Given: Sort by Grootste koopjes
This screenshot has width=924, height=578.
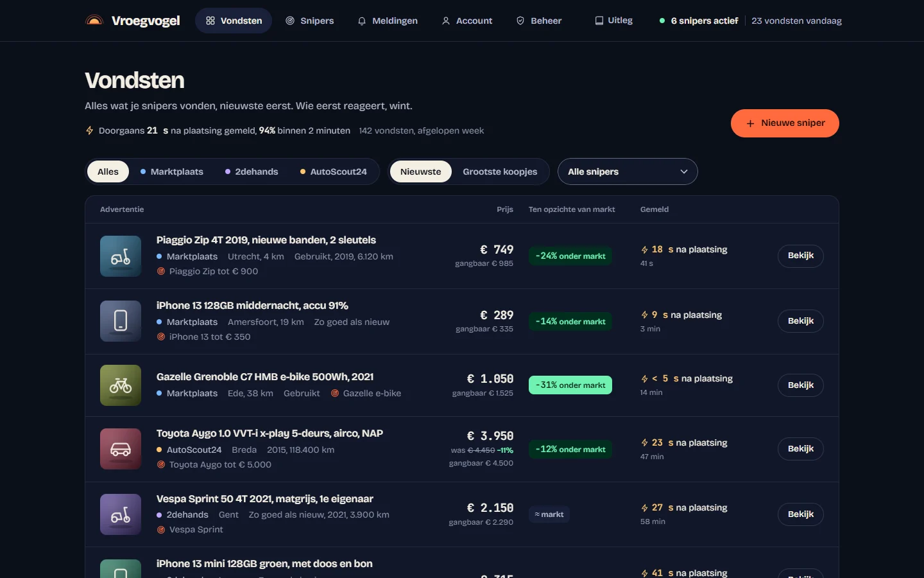Looking at the screenshot, I should [500, 171].
